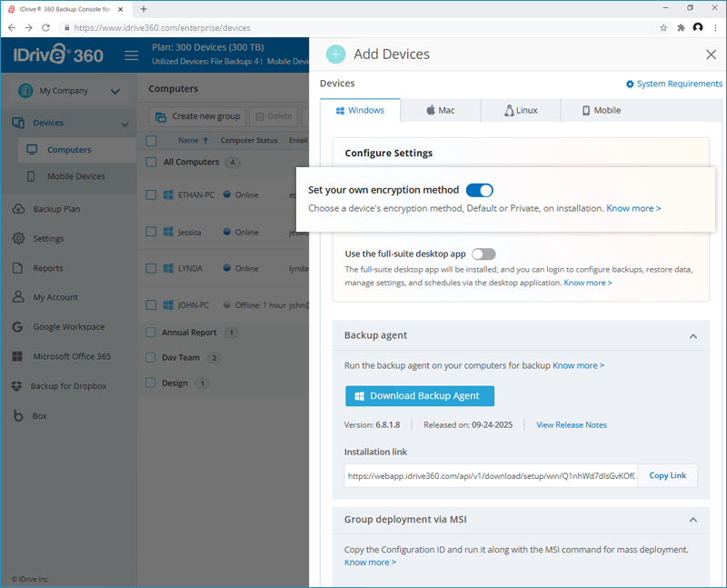This screenshot has width=727, height=588.
Task: Open Settings gear in sidebar
Action: point(48,239)
